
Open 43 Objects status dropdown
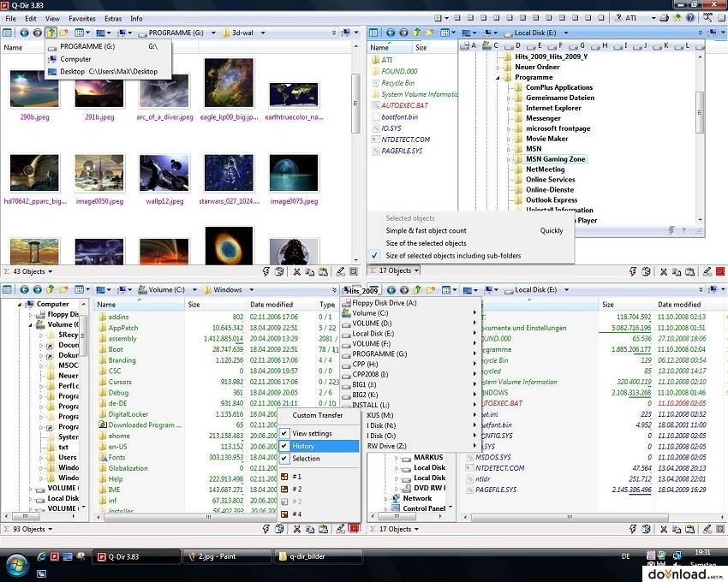point(51,271)
